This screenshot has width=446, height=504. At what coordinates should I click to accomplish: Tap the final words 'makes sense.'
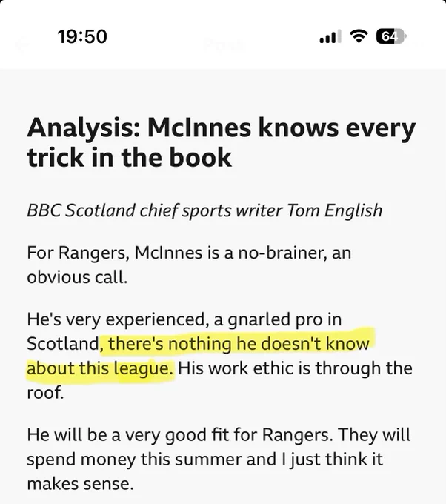[80, 484]
